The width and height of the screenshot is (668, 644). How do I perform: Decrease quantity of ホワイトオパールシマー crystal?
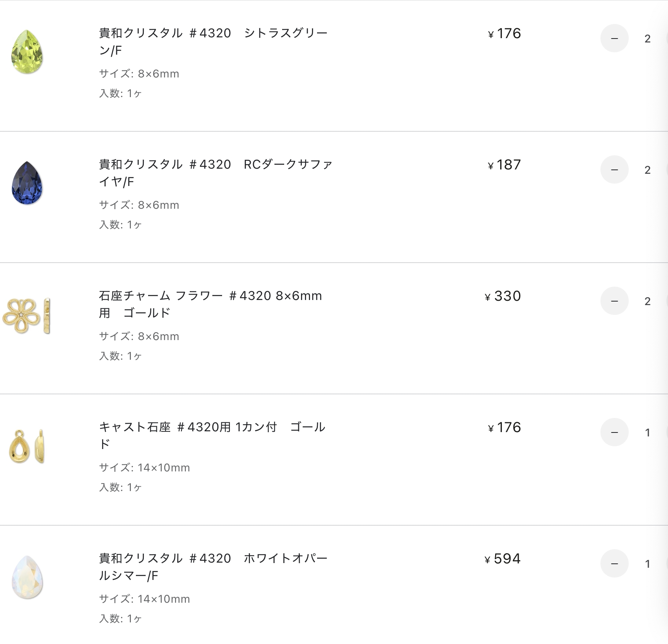tap(614, 563)
